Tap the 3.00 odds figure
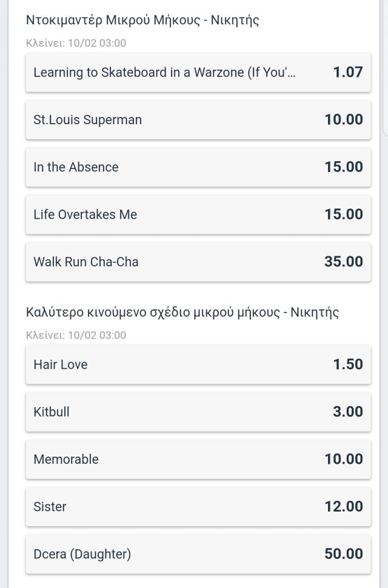This screenshot has width=388, height=588. (348, 411)
